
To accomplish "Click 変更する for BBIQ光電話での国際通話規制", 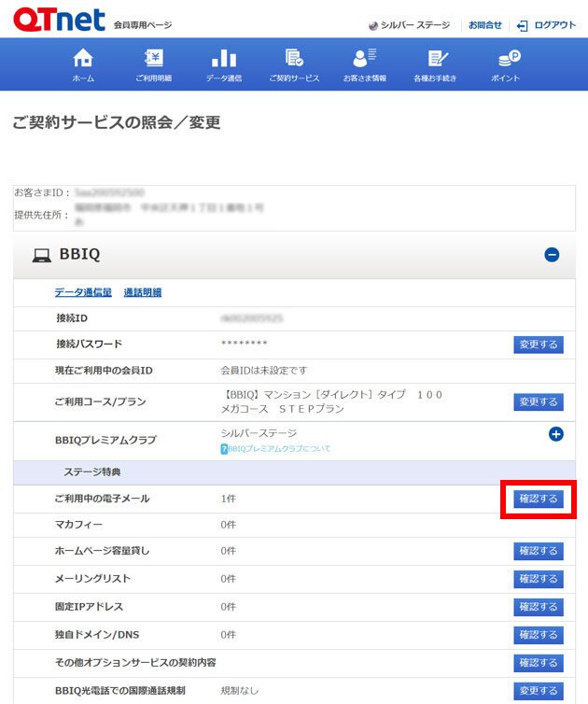I will [x=539, y=692].
